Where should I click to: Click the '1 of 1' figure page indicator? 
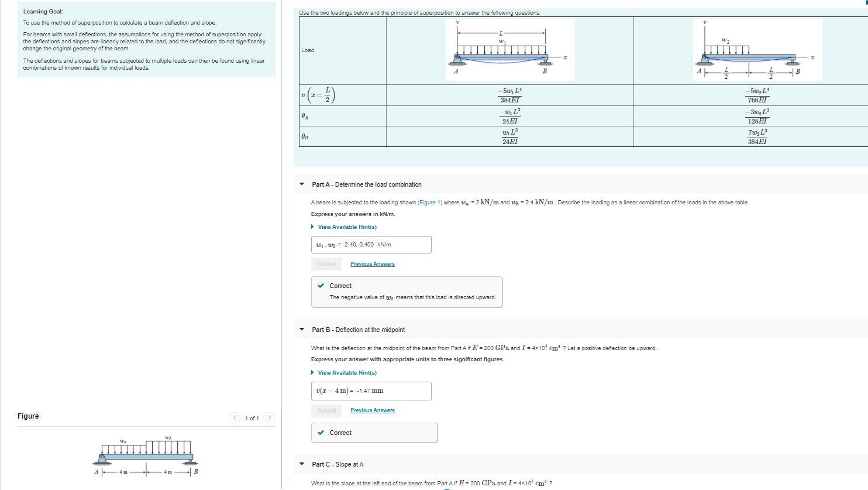pos(252,418)
